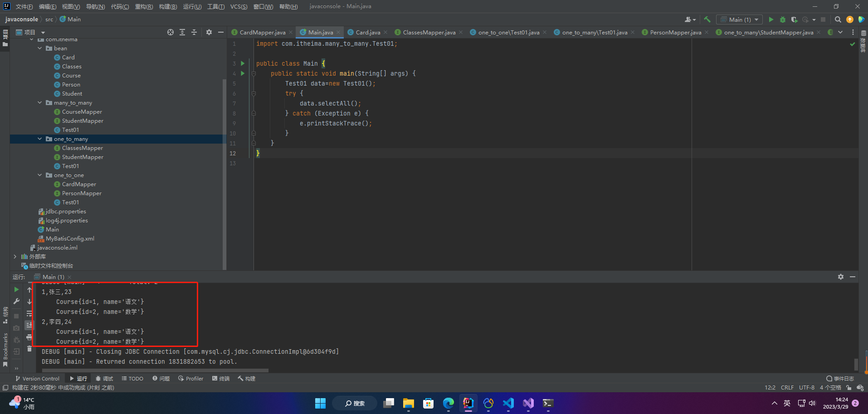The image size is (868, 414).
Task: Run Main (1) from the top toolbar
Action: 771,19
